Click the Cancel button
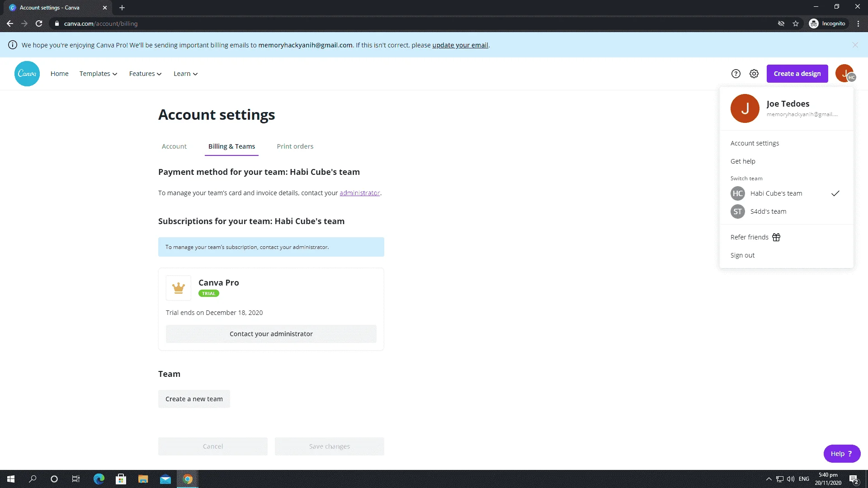 213,446
